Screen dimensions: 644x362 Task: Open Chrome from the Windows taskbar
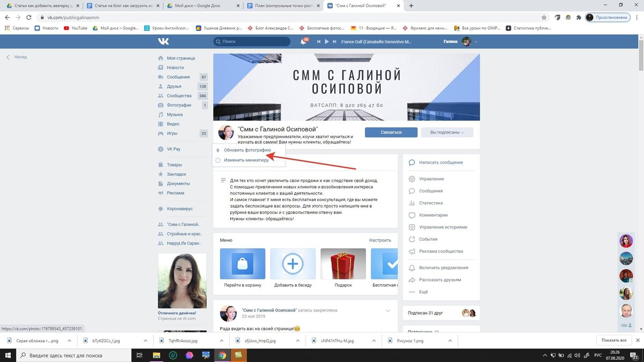(222, 355)
